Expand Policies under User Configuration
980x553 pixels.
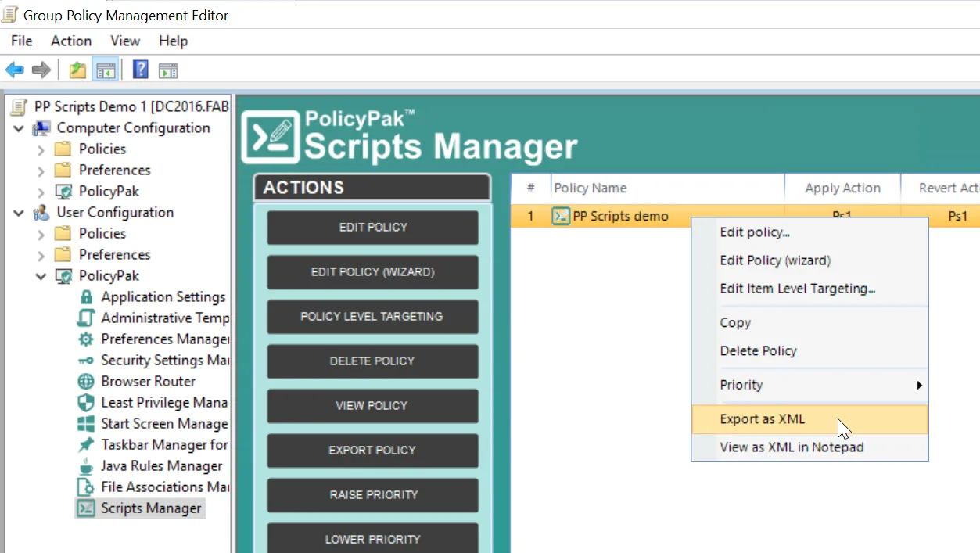coord(41,234)
